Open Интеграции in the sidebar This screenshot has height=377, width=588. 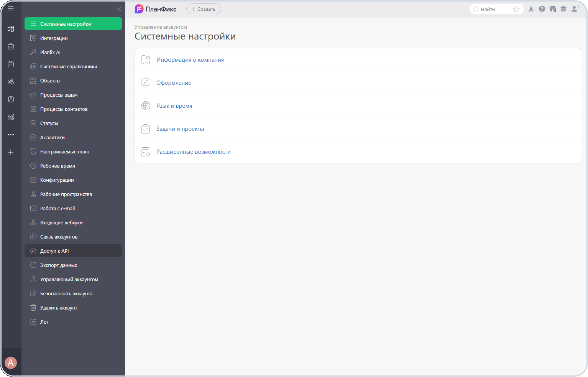[x=73, y=38]
